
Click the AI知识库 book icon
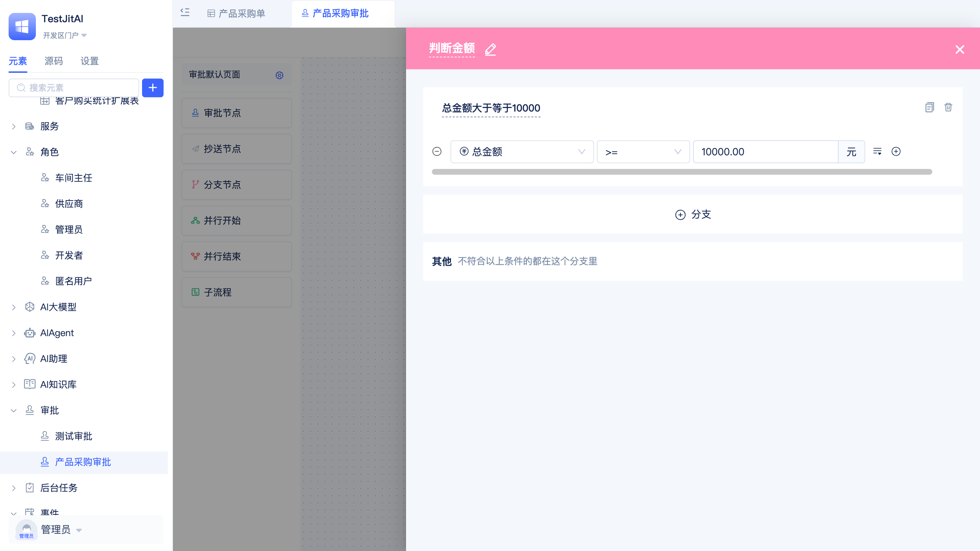(x=30, y=384)
